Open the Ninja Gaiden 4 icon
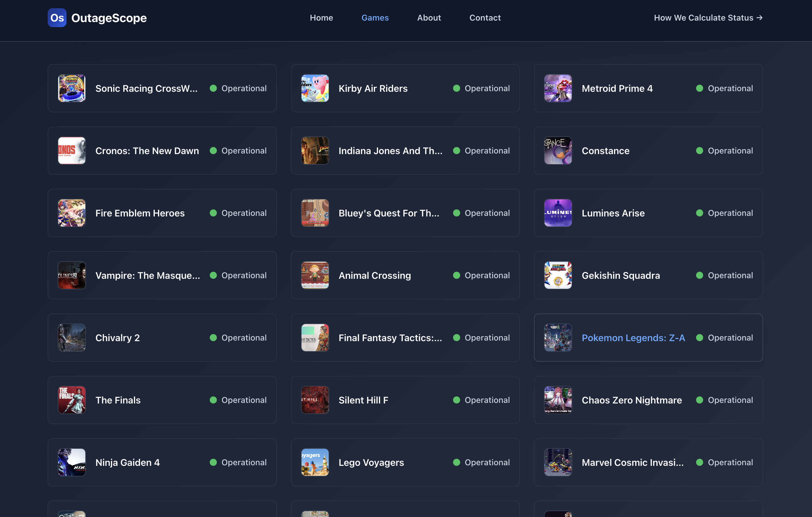The height and width of the screenshot is (517, 812). [x=71, y=462]
